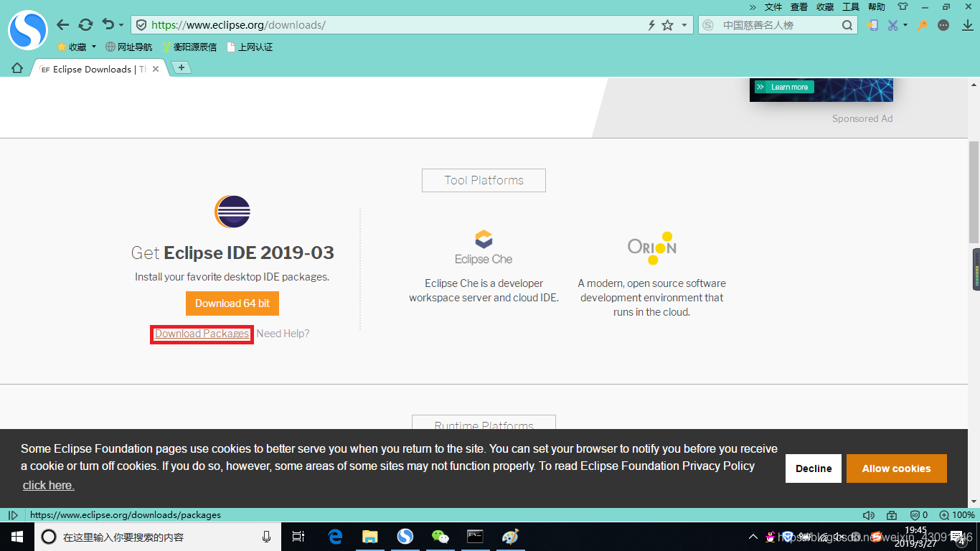Open the Download Packages link

click(x=202, y=334)
